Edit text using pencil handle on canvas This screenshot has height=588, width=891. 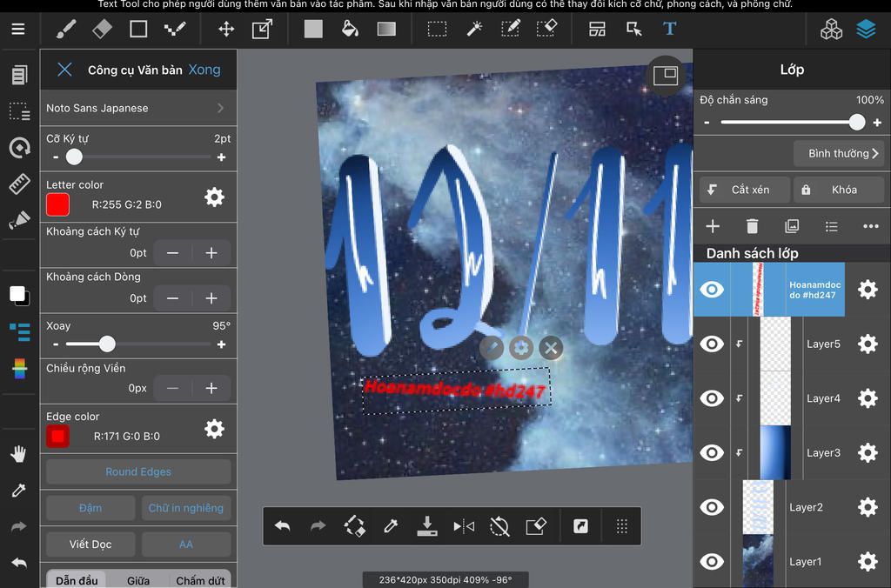click(492, 348)
